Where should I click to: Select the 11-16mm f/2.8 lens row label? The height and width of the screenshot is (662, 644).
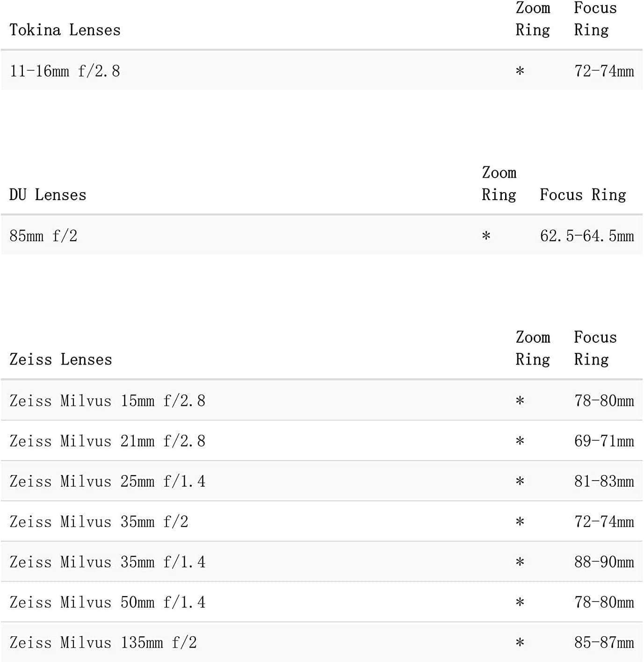pos(65,71)
